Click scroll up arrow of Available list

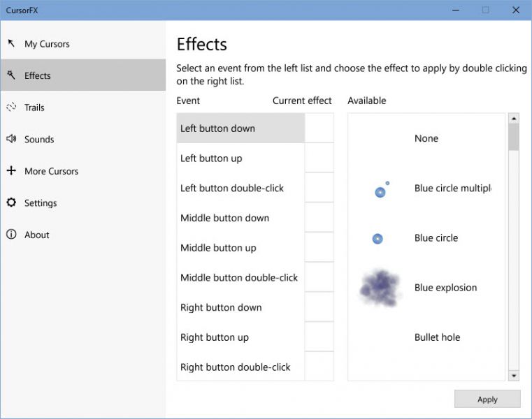514,118
